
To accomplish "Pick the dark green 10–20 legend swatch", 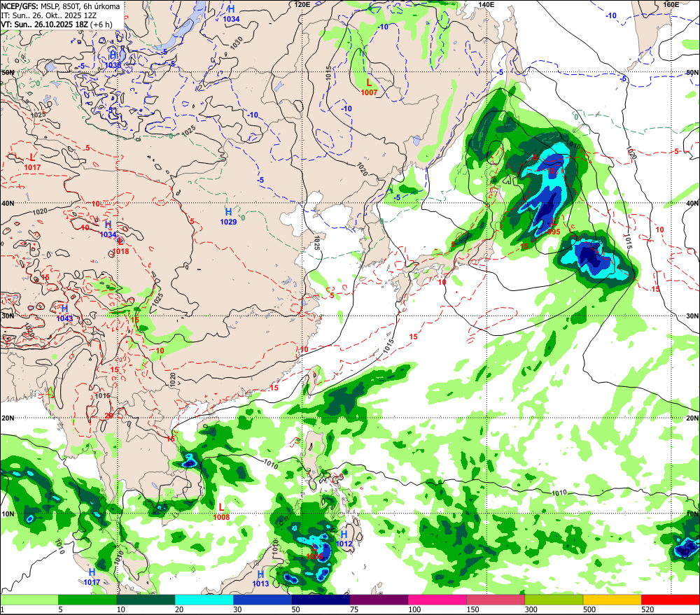I will click(x=146, y=600).
